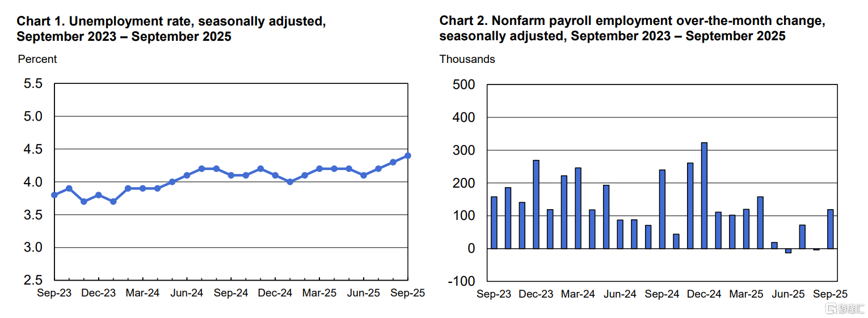Select the tallest bar in payroll chart
The height and width of the screenshot is (318, 868).
(x=704, y=196)
